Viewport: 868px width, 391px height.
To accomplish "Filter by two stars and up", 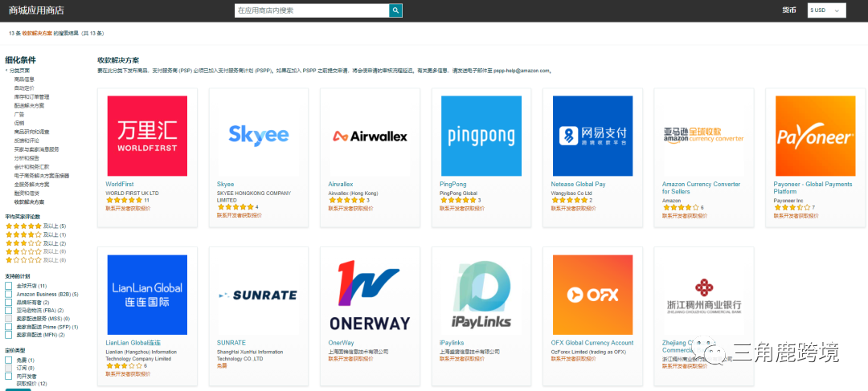I will pyautogui.click(x=35, y=251).
